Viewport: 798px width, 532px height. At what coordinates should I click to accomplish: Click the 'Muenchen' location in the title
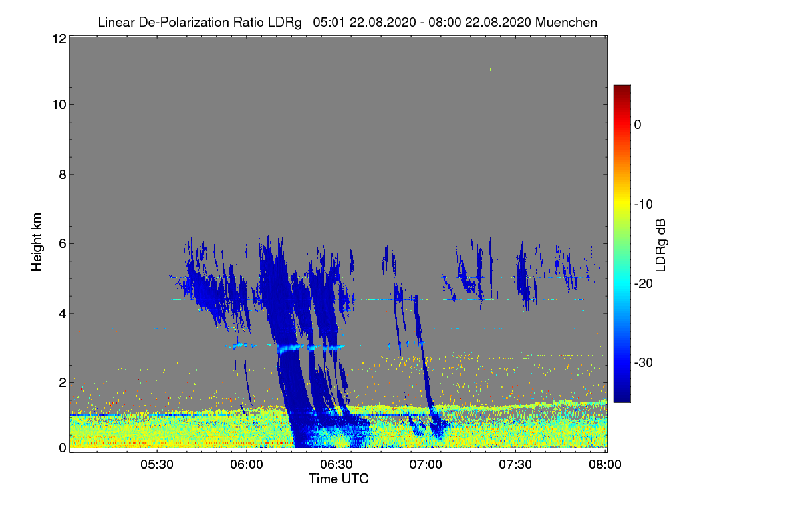pos(566,23)
